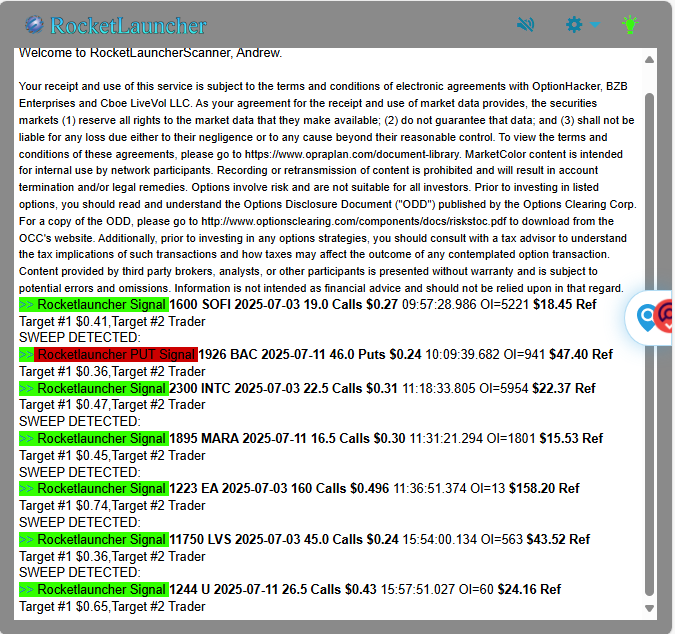
Task: Click the '10:09:39.682 OI=941' timestamp
Action: (x=485, y=354)
